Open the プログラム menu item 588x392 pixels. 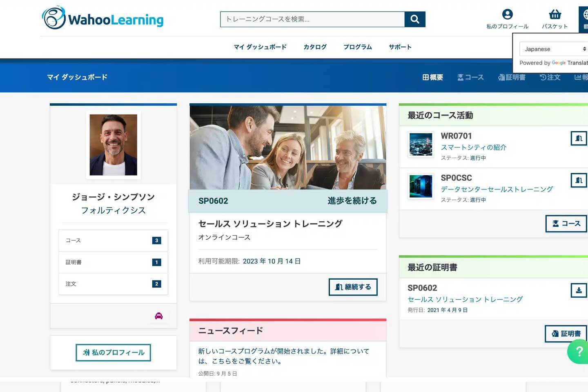pyautogui.click(x=357, y=47)
